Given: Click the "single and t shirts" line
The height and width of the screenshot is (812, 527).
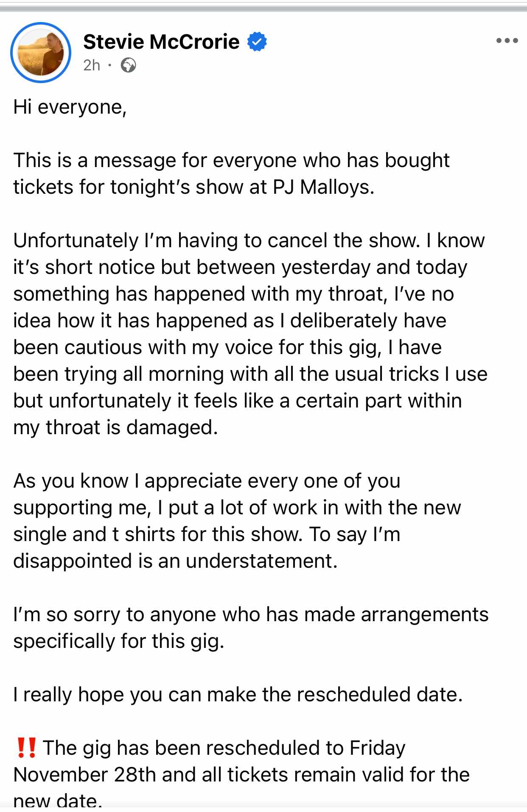Looking at the screenshot, I should pos(207,534).
